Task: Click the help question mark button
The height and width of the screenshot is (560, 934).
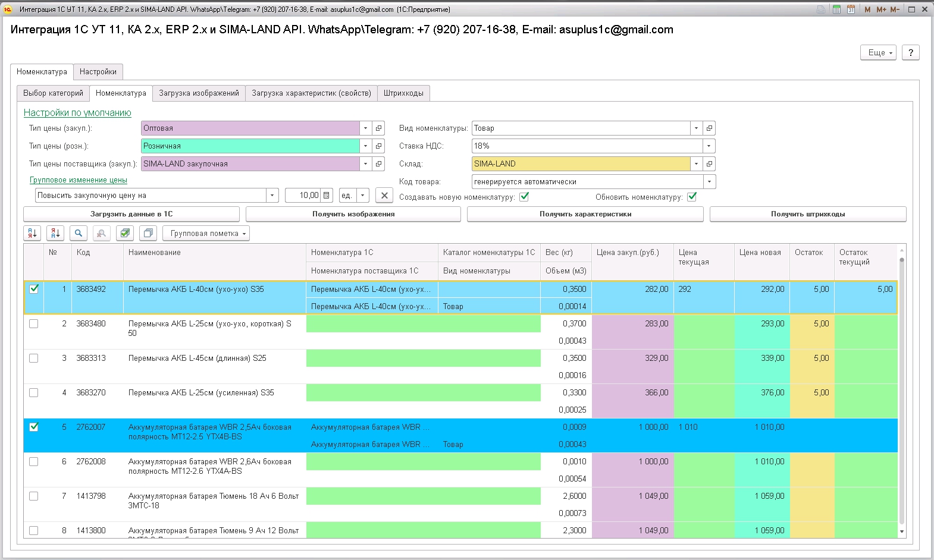Action: pyautogui.click(x=910, y=53)
